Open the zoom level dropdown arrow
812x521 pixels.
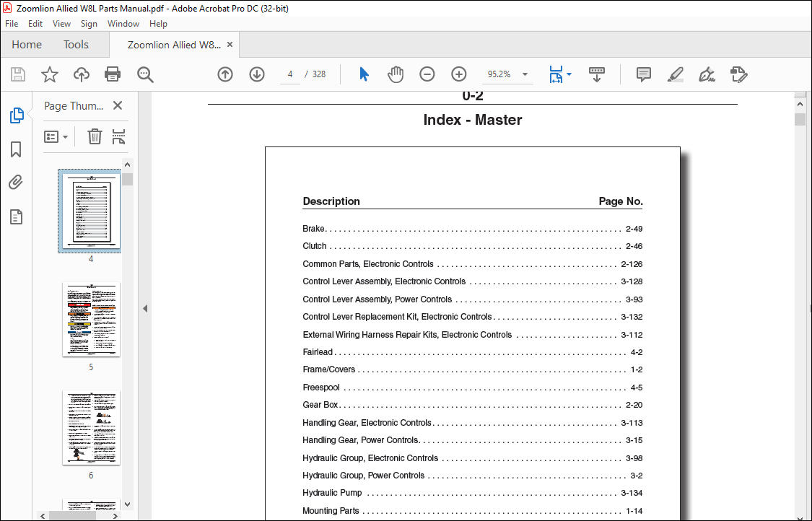click(x=525, y=74)
